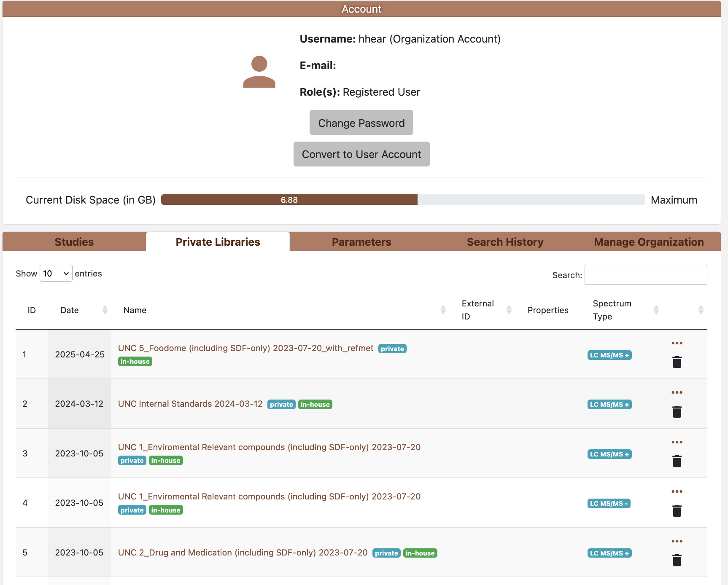Click trash icon for UNC Internal Standards row
This screenshot has width=728, height=585.
(677, 412)
